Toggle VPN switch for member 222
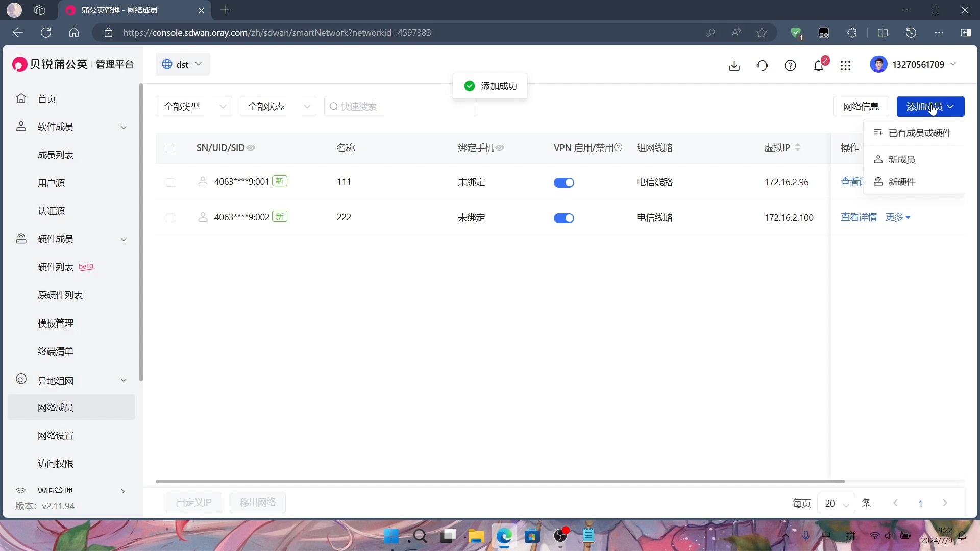 (x=564, y=218)
